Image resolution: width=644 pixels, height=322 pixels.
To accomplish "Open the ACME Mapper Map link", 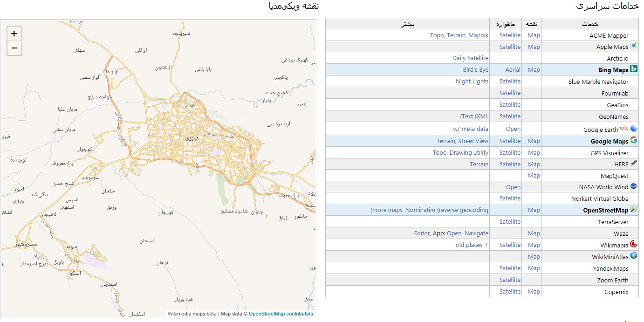I will 534,35.
